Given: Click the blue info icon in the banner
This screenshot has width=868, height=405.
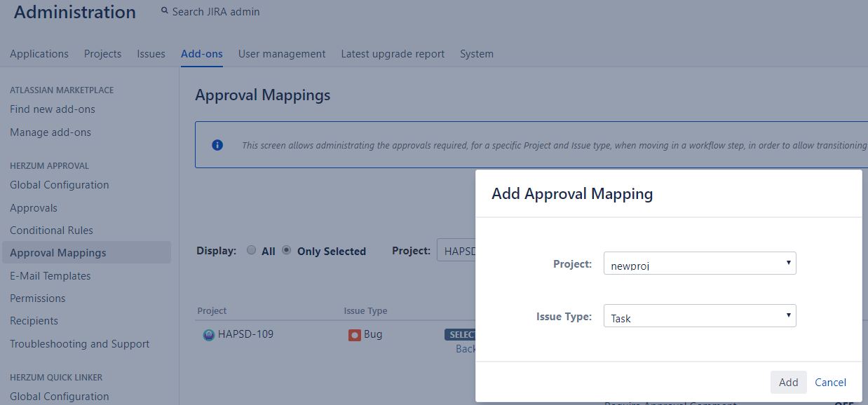Looking at the screenshot, I should [x=217, y=145].
